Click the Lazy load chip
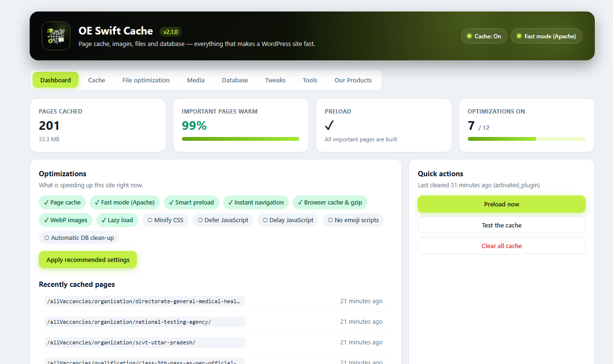 117,220
